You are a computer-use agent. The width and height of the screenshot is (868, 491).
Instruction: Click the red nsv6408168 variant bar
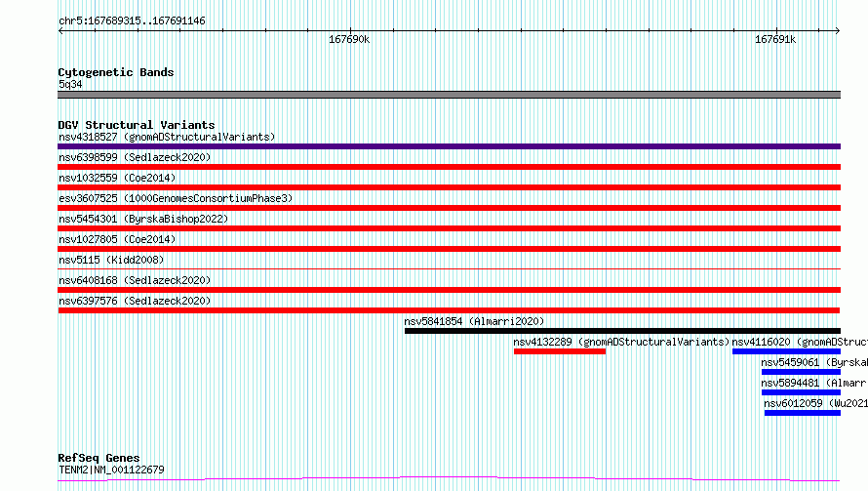449,290
